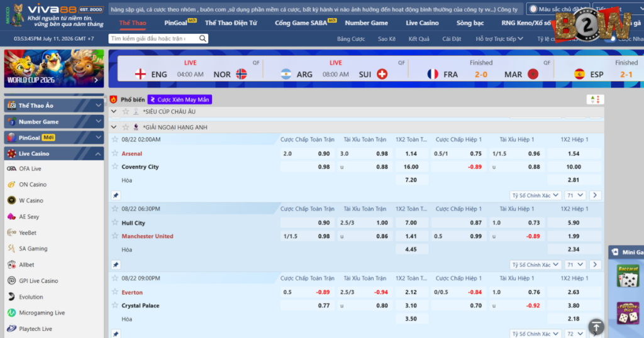Image resolution: width=644 pixels, height=338 pixels.
Task: Collapse the Live Casino sidebar section
Action: click(54, 153)
